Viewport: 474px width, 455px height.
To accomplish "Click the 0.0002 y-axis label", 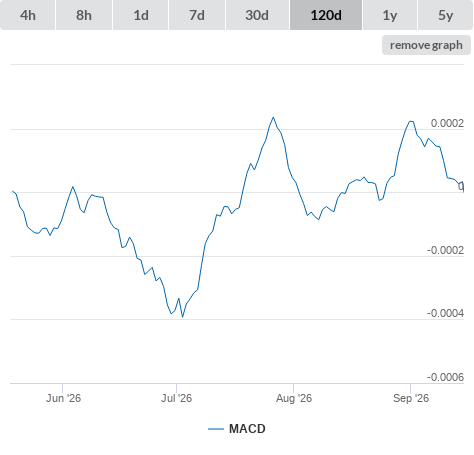I will [447, 123].
